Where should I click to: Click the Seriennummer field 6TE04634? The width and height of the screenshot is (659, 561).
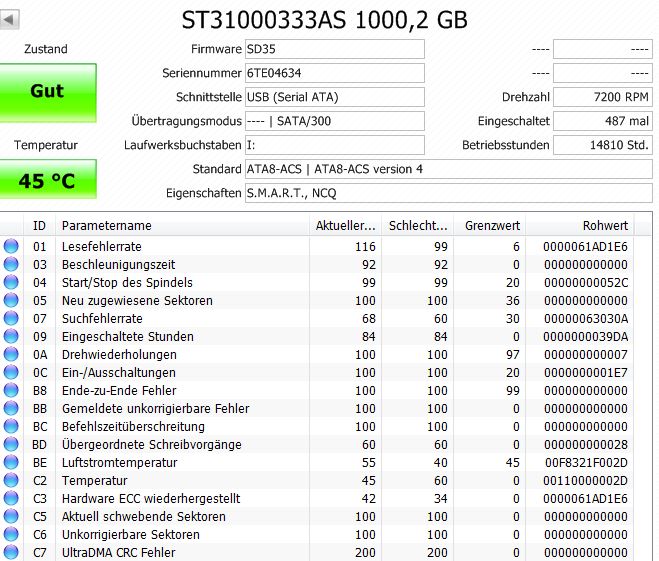tap(335, 73)
